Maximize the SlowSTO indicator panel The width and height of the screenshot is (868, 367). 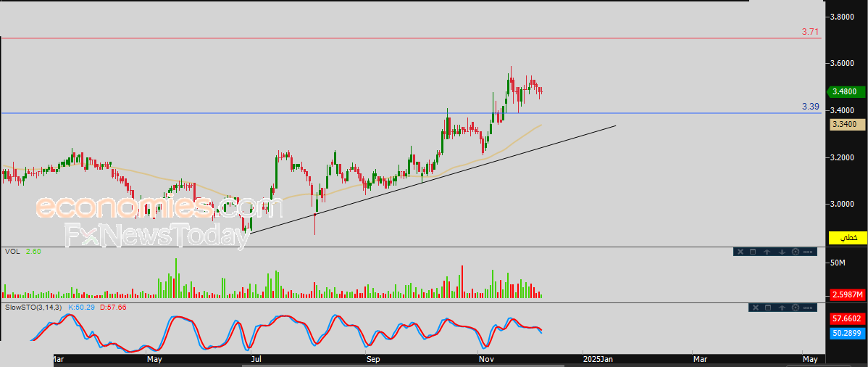[768, 308]
